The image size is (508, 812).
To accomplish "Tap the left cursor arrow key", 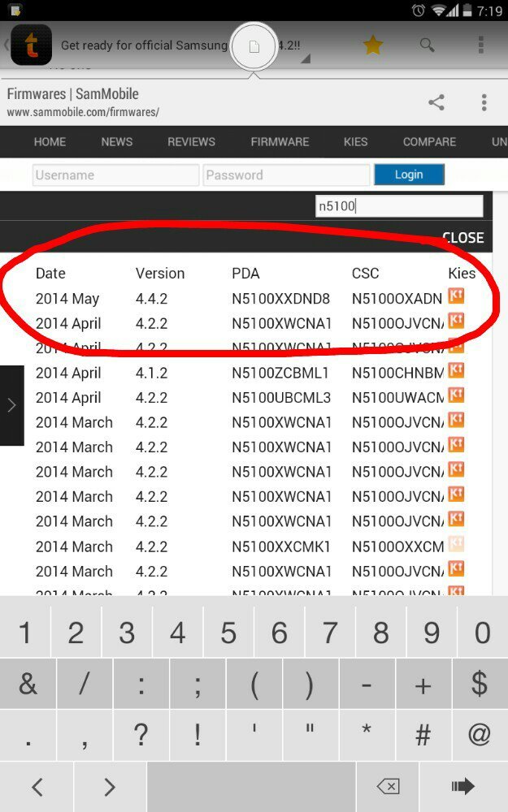I will click(x=37, y=787).
